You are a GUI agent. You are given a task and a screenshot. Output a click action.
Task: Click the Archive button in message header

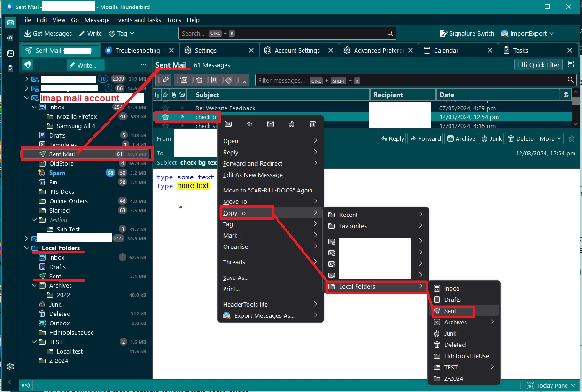pos(461,138)
